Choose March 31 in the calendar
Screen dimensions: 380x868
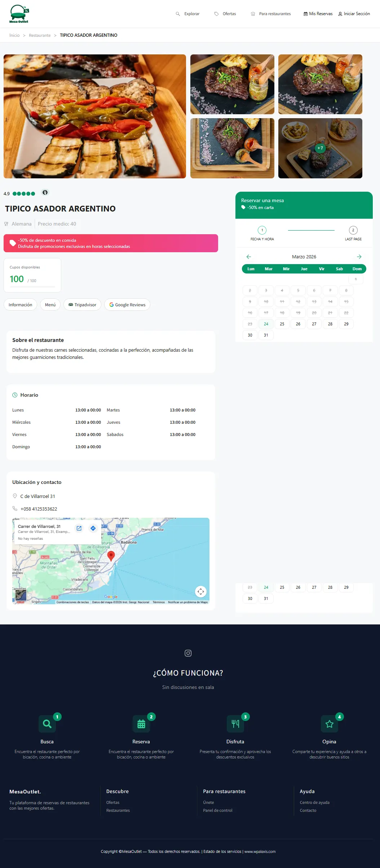(x=266, y=335)
